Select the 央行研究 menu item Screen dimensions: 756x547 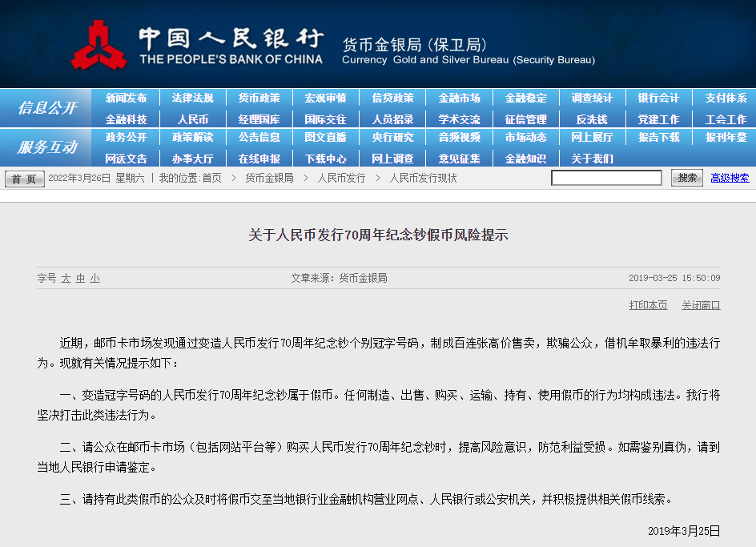click(x=392, y=137)
